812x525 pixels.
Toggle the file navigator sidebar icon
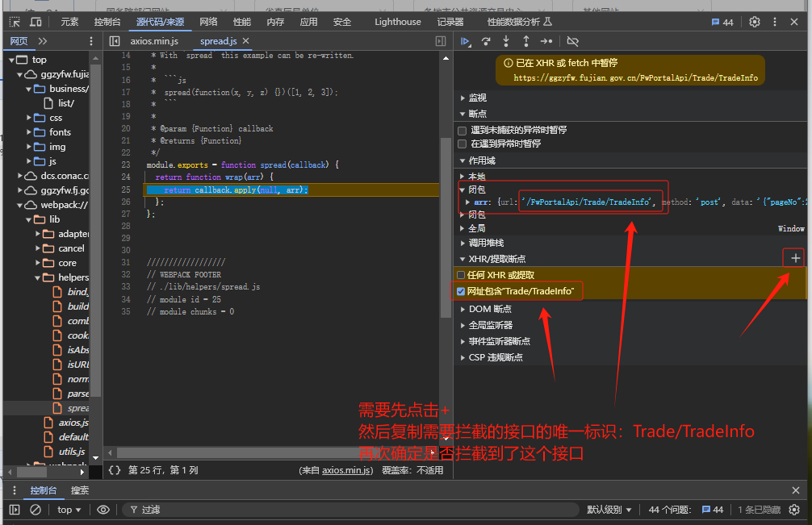coord(115,41)
